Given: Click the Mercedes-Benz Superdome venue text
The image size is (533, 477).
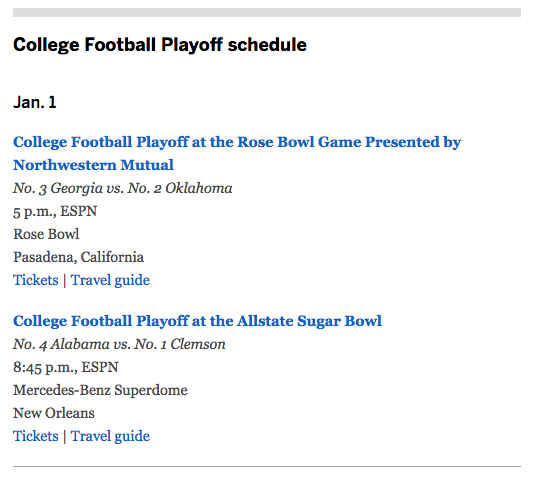Looking at the screenshot, I should click(x=100, y=390).
